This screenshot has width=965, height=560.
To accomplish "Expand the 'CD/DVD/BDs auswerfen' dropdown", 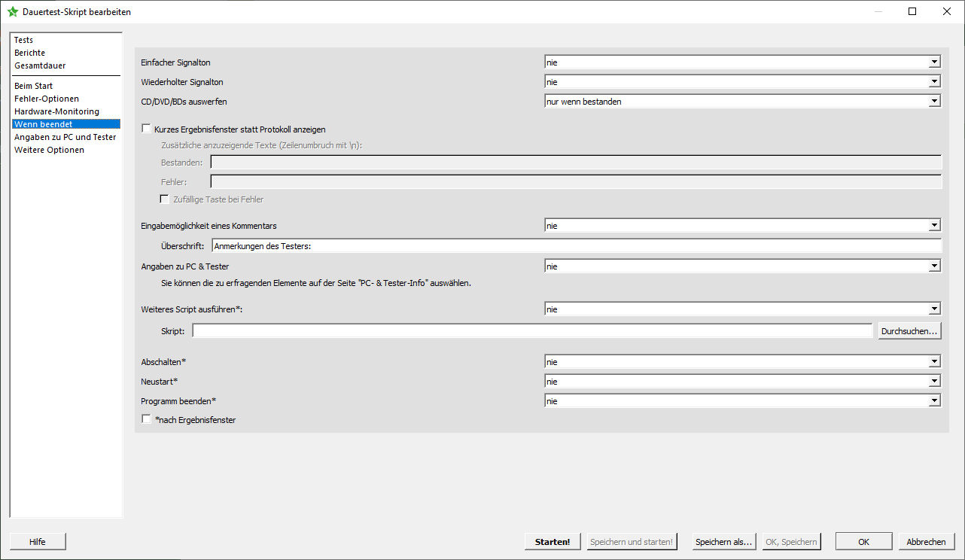I will point(742,102).
